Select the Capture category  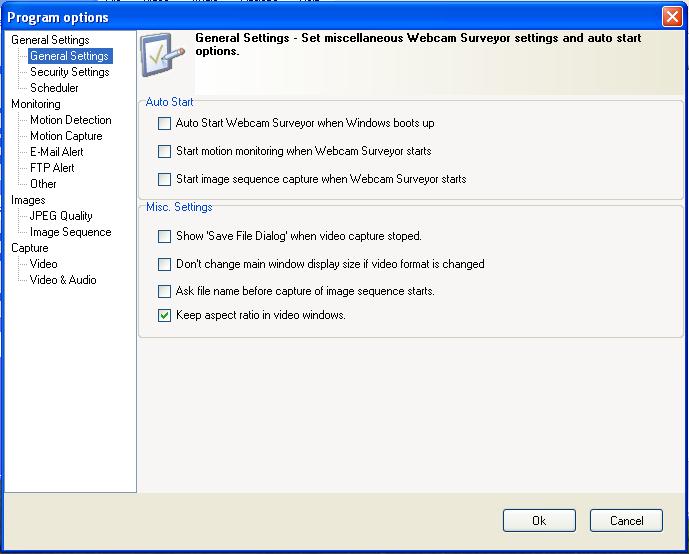coord(30,248)
